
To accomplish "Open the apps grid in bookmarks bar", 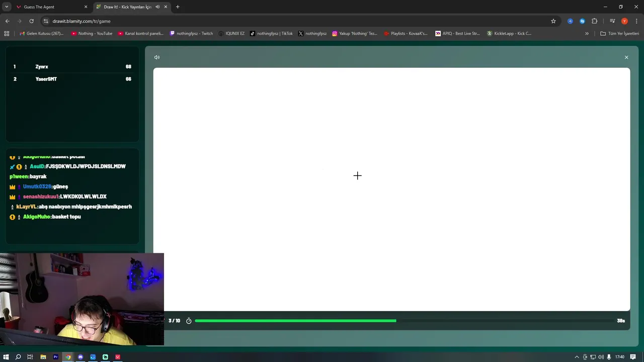I will [x=7, y=34].
